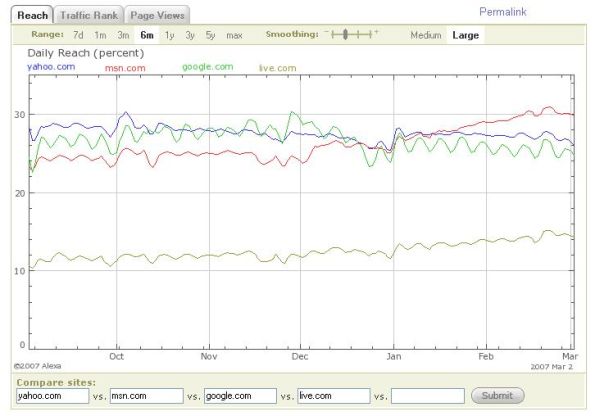Open the Page Views tab

(x=156, y=16)
